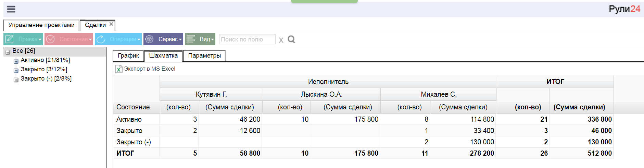Open the Управление проектами tab
644x168 pixels.
pyautogui.click(x=41, y=25)
